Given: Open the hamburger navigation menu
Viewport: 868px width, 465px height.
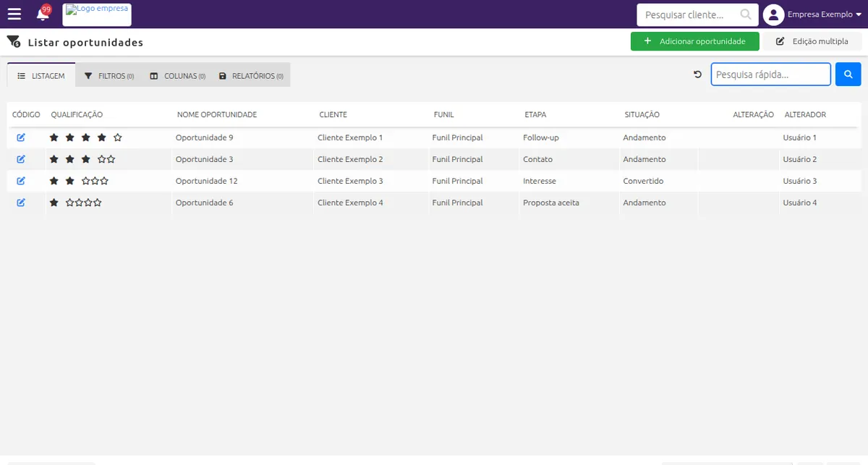Looking at the screenshot, I should pyautogui.click(x=14, y=14).
